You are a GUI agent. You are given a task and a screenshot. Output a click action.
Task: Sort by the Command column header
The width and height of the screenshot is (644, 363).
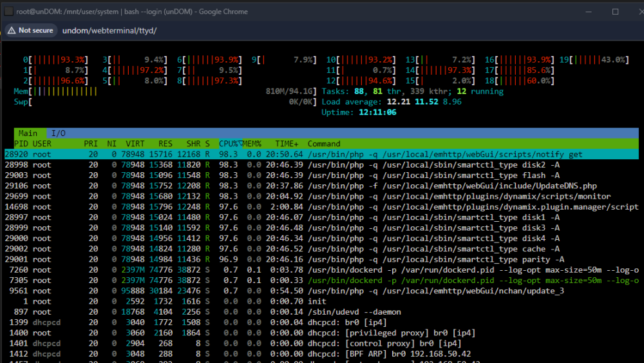[x=324, y=144]
